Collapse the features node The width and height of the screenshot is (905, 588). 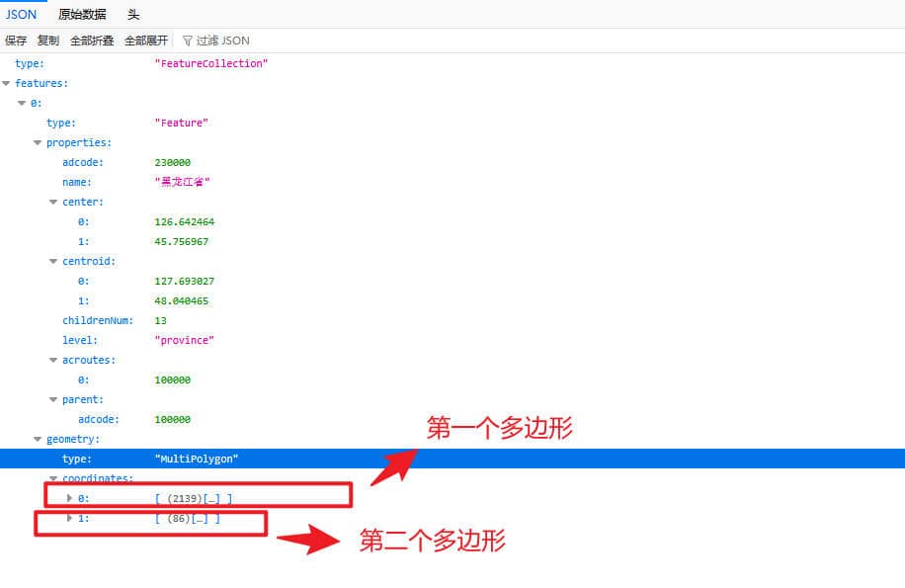point(7,84)
